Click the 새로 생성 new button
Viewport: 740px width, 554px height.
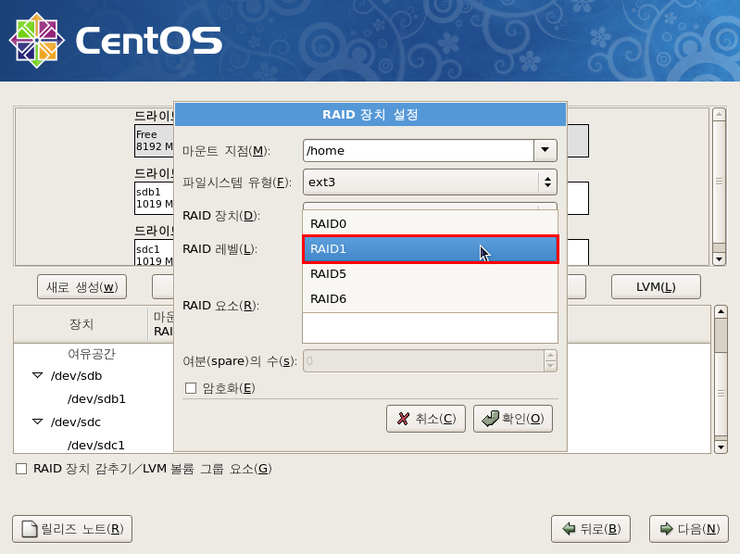[82, 287]
